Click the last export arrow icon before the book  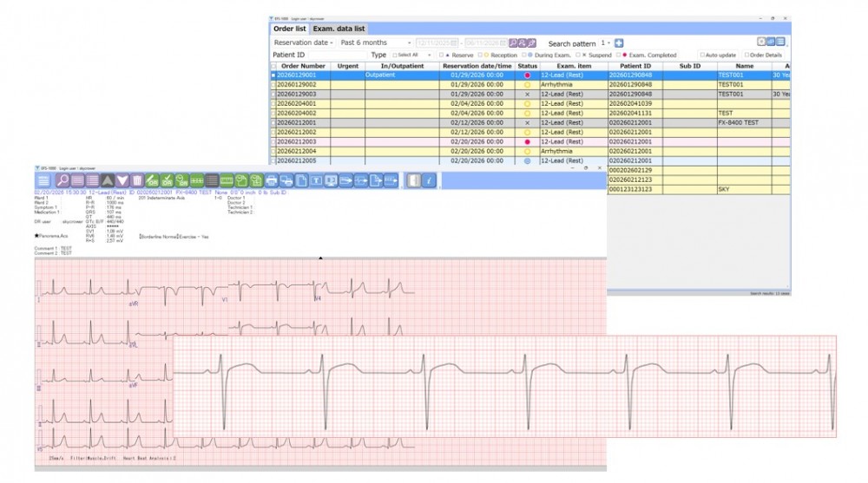click(x=391, y=180)
